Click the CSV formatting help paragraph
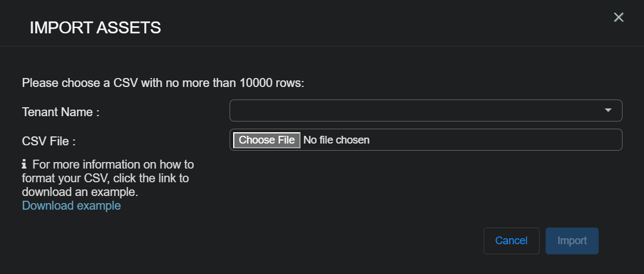This screenshot has width=644, height=274. pos(107,178)
